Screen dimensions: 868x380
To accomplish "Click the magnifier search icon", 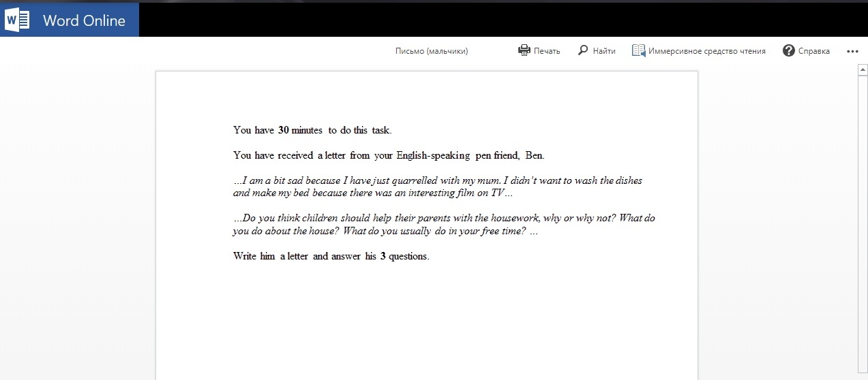I will [x=583, y=50].
